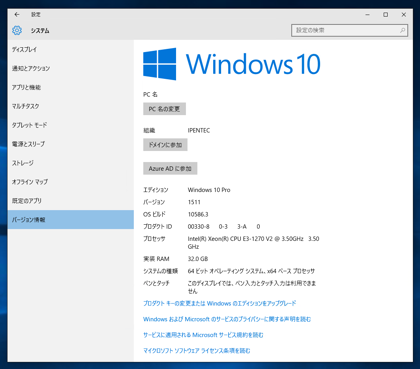
Task: Click the Azure AD に参加 button
Action: pyautogui.click(x=170, y=169)
